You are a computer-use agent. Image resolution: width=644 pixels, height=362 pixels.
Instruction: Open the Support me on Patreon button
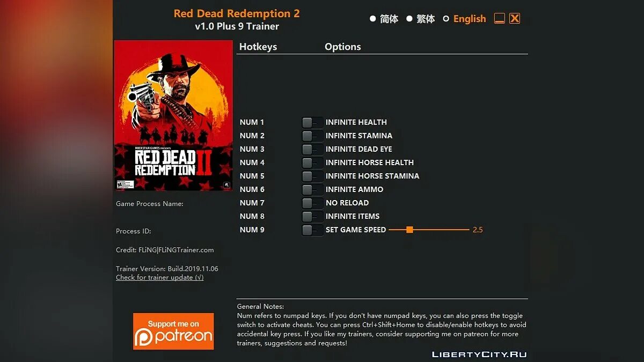[x=173, y=331]
